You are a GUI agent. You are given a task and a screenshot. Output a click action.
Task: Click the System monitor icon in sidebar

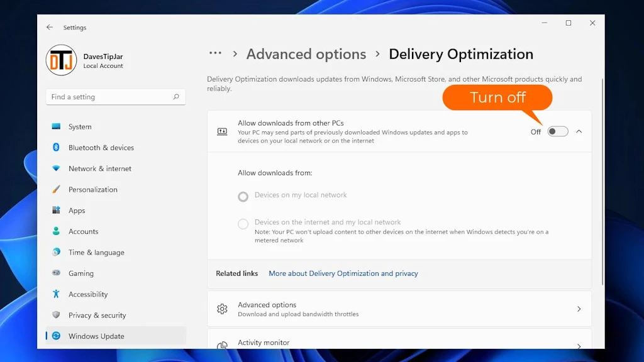click(56, 126)
